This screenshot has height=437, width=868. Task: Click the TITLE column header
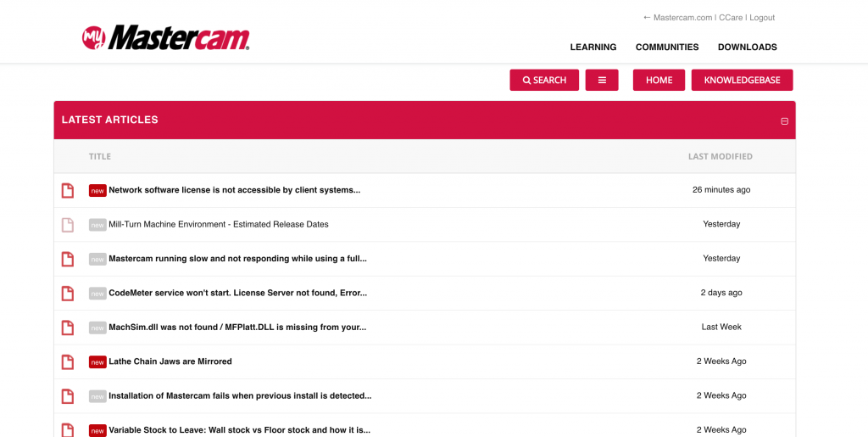[100, 157]
